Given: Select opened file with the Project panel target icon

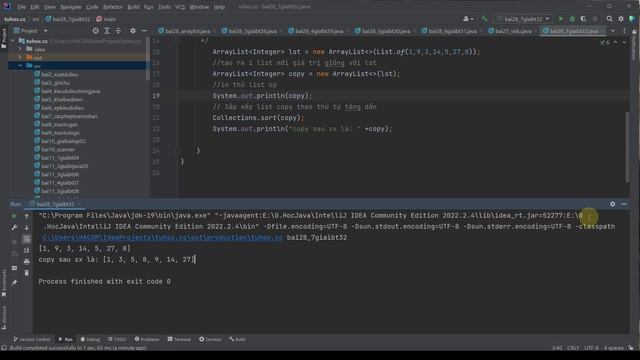Looking at the screenshot, I should (96, 31).
